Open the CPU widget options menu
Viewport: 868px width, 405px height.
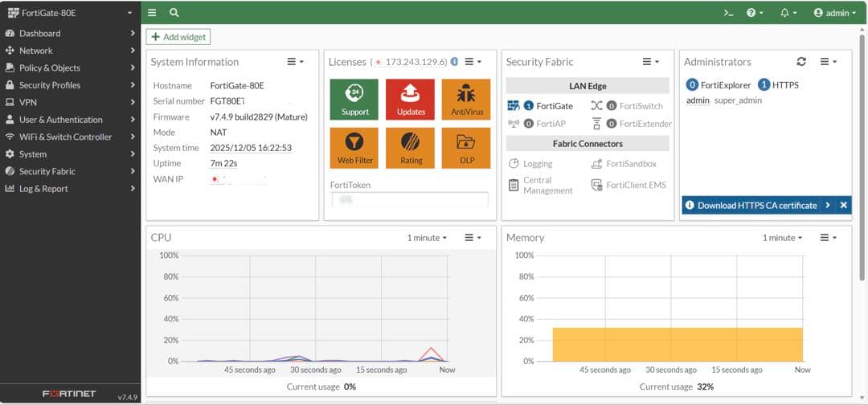pos(473,238)
